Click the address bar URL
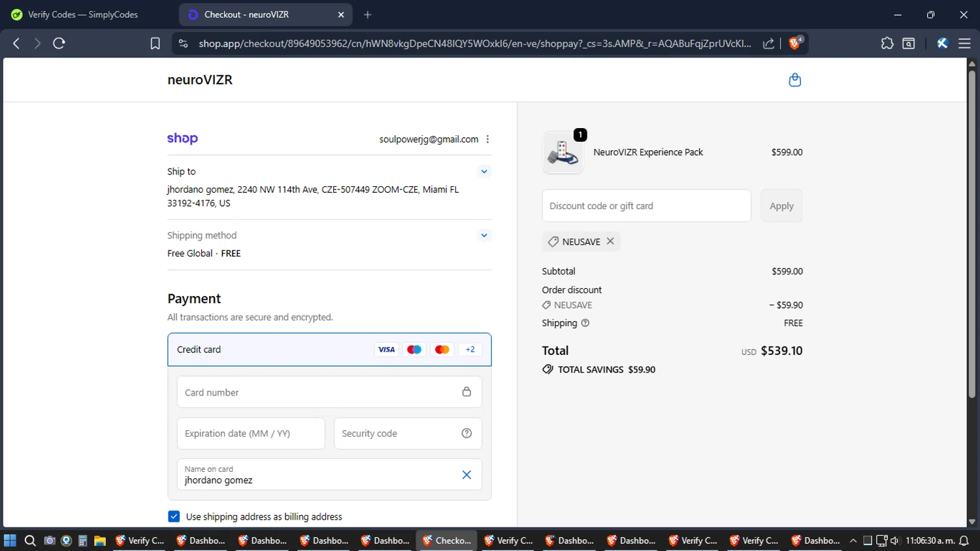This screenshot has height=551, width=980. pyautogui.click(x=475, y=43)
